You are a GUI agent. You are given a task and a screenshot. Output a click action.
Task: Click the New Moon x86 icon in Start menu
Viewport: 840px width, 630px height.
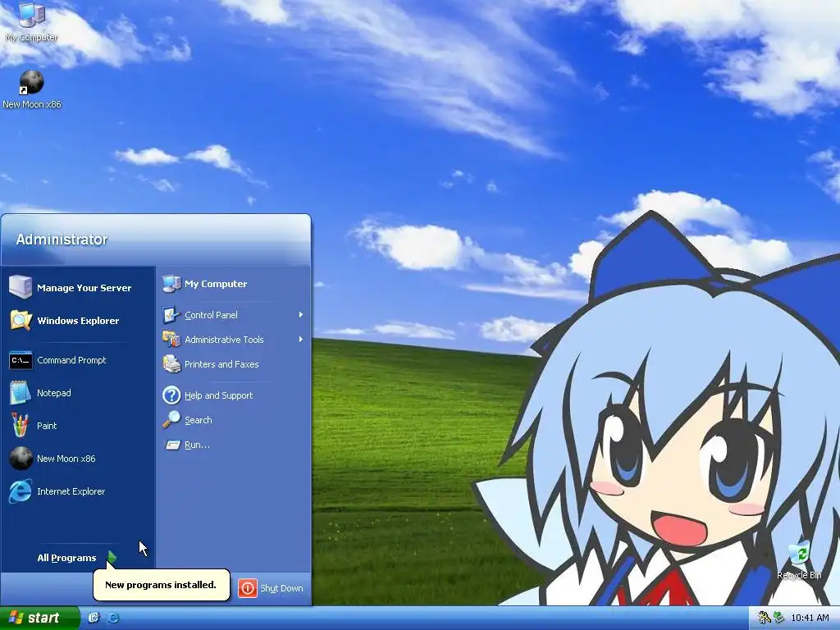coord(21,459)
